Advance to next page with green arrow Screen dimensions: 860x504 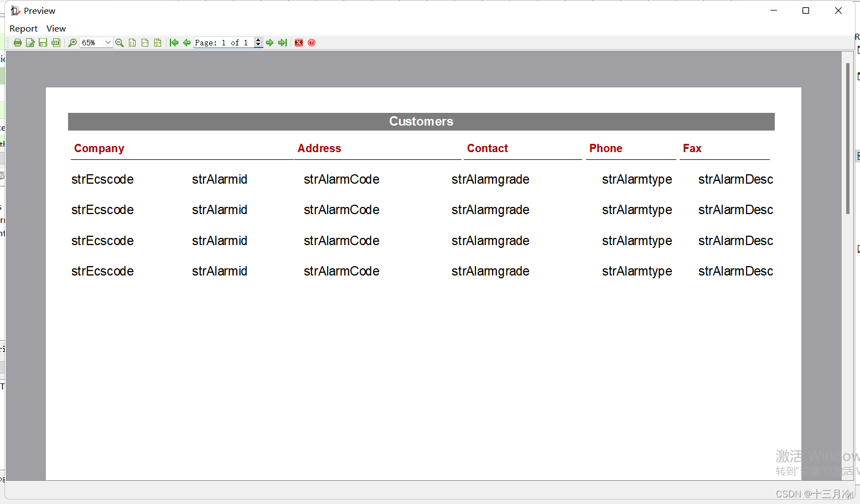point(270,42)
